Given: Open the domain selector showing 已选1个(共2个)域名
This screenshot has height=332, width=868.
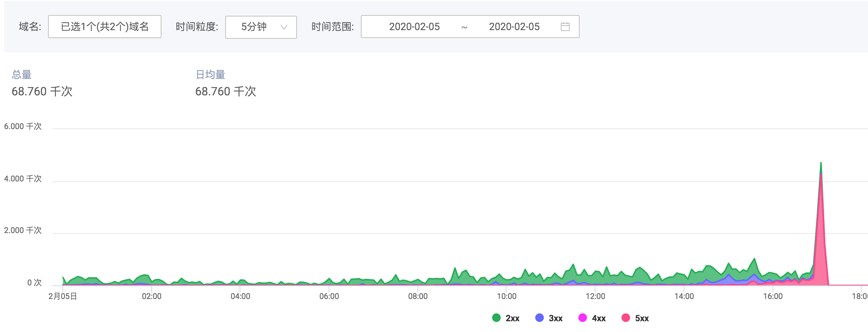Looking at the screenshot, I should click(x=105, y=27).
